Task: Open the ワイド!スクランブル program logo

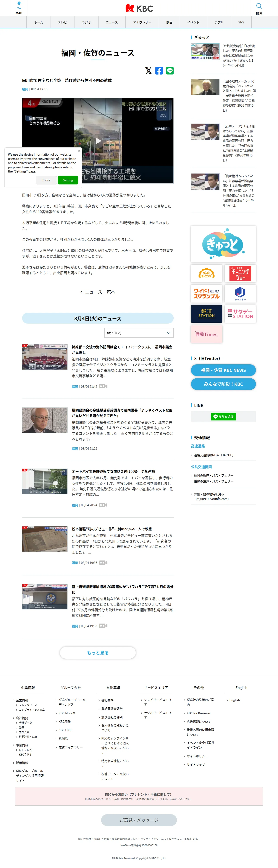Action: 206,293
